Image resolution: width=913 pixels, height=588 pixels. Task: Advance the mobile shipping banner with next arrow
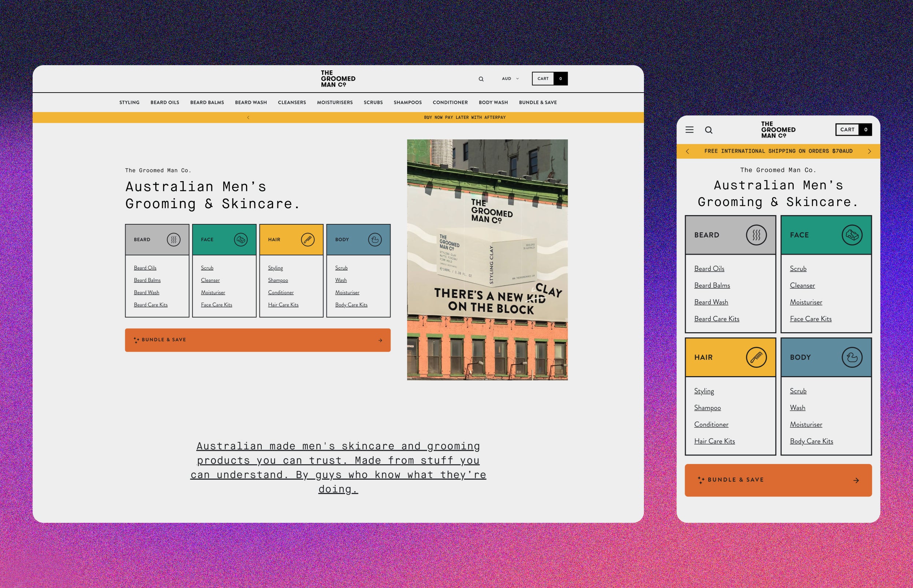pyautogui.click(x=869, y=151)
